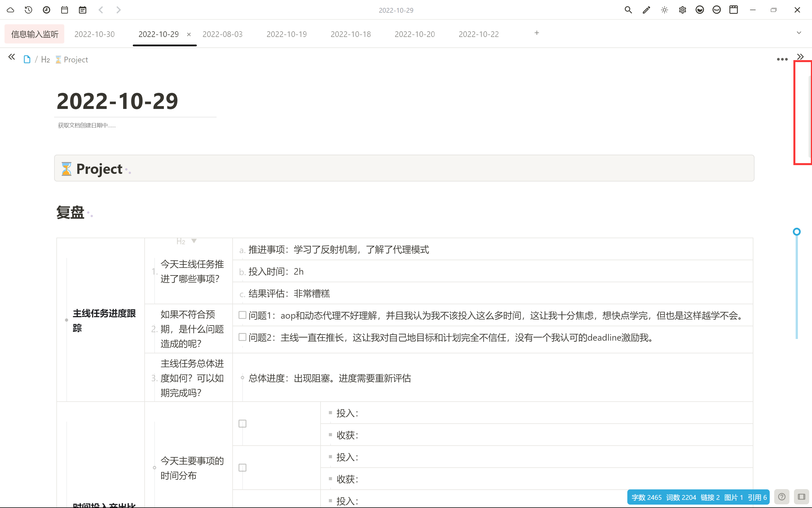This screenshot has height=508, width=812.
Task: Open the search magnifier icon
Action: (628, 10)
